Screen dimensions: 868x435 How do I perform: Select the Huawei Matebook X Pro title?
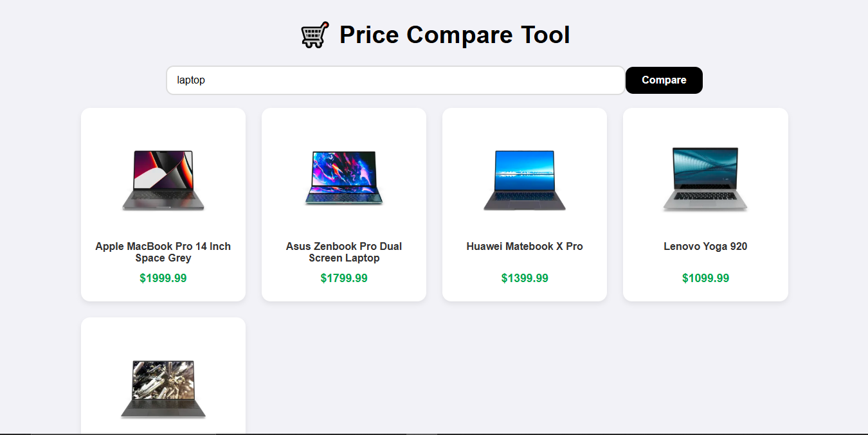[x=525, y=246]
